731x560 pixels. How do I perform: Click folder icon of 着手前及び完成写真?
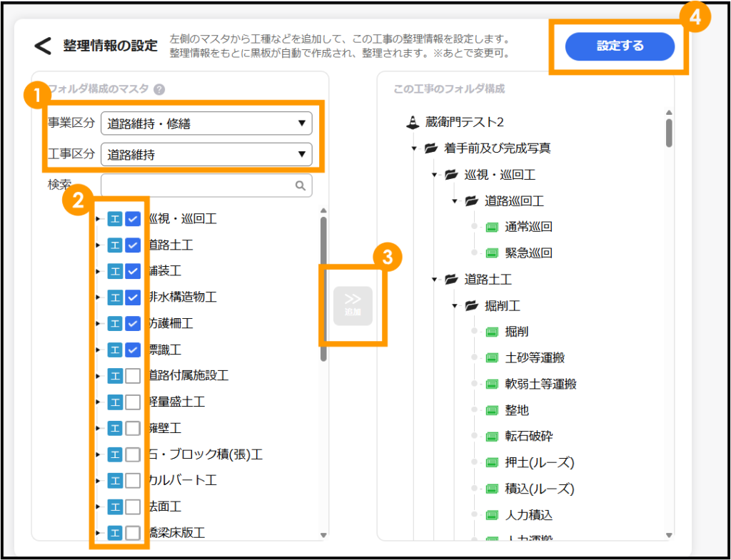point(432,148)
